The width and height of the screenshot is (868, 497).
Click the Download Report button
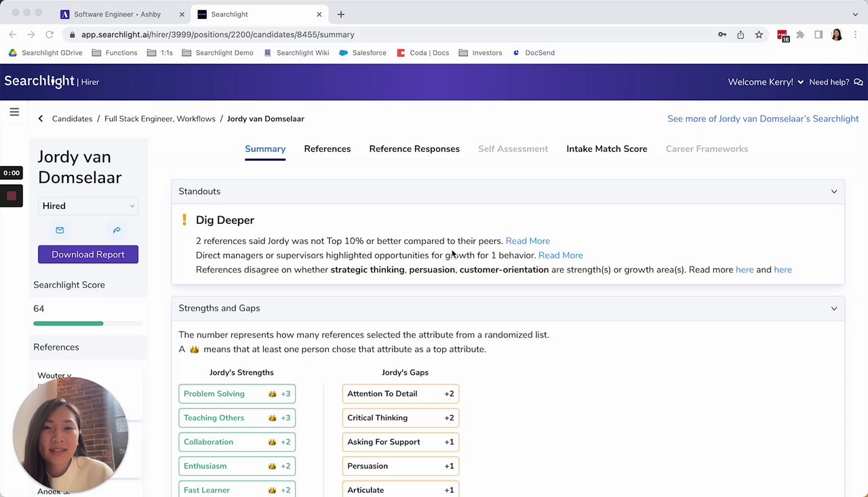pos(88,254)
